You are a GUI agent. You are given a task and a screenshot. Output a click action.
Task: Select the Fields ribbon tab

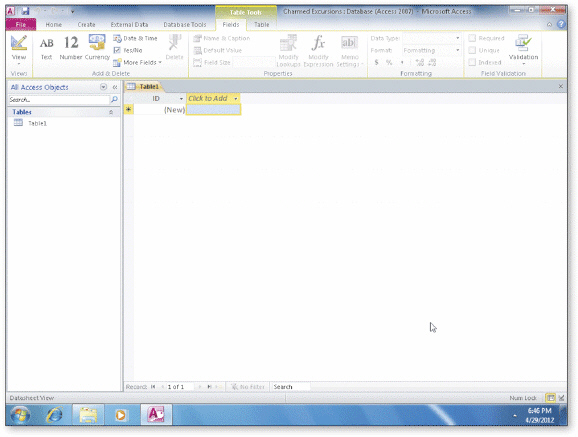pos(231,25)
